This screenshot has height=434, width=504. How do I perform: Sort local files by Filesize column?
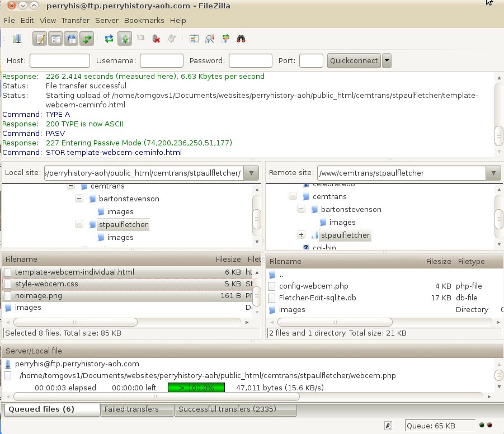tap(228, 259)
